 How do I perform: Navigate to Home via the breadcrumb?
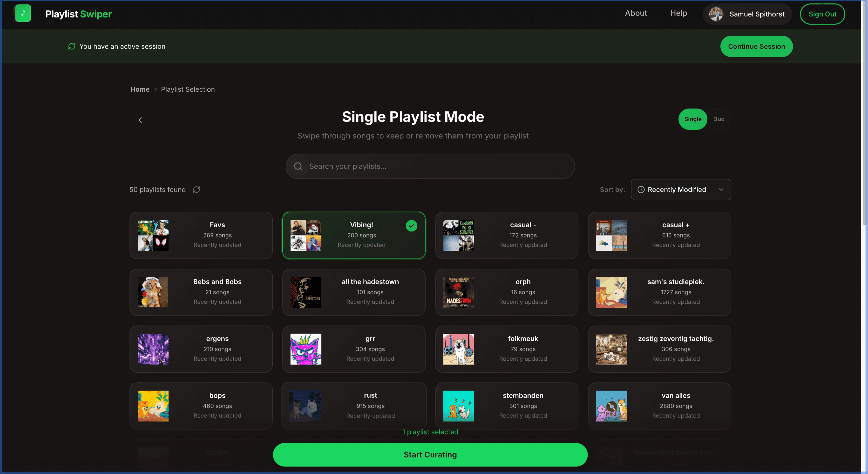140,89
